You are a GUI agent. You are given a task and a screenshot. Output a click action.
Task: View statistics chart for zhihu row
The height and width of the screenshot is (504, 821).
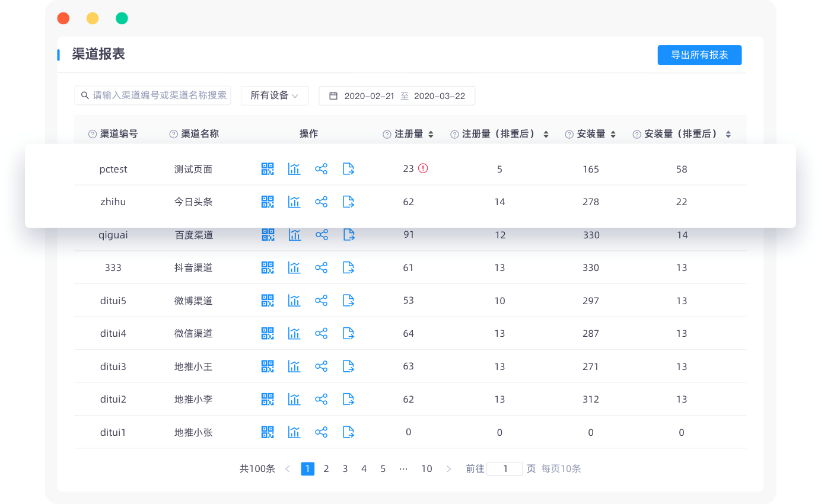pyautogui.click(x=294, y=202)
